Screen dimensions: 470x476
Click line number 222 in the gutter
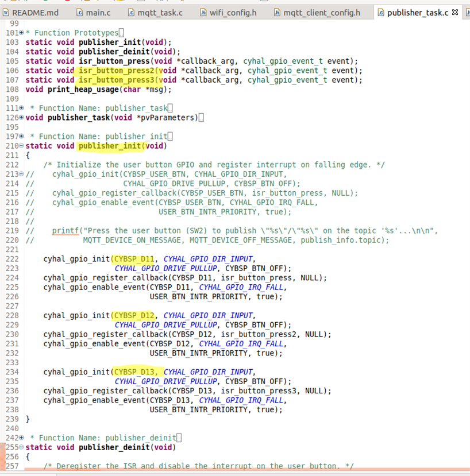pos(12,259)
